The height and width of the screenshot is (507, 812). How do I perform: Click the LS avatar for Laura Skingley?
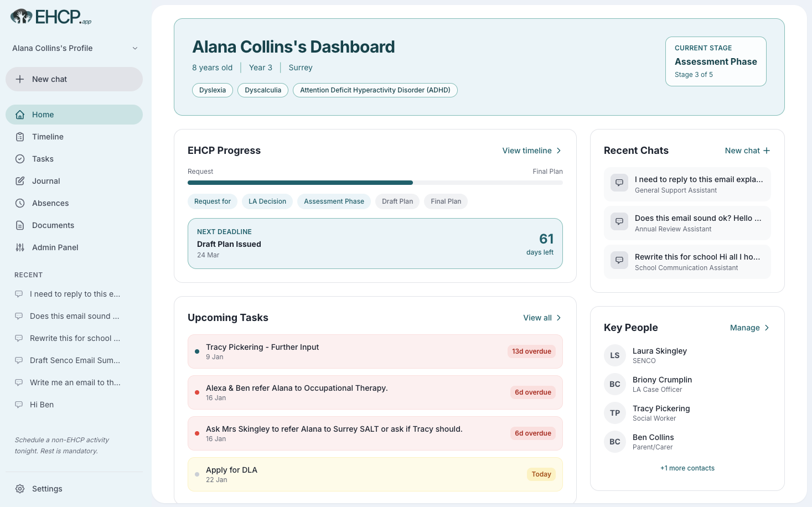[615, 355]
